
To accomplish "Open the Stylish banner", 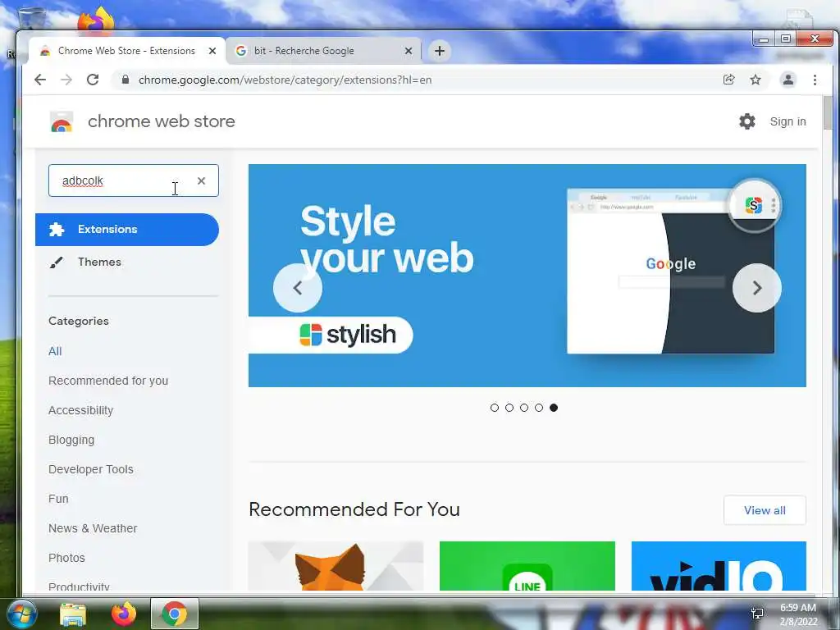I will coord(527,276).
